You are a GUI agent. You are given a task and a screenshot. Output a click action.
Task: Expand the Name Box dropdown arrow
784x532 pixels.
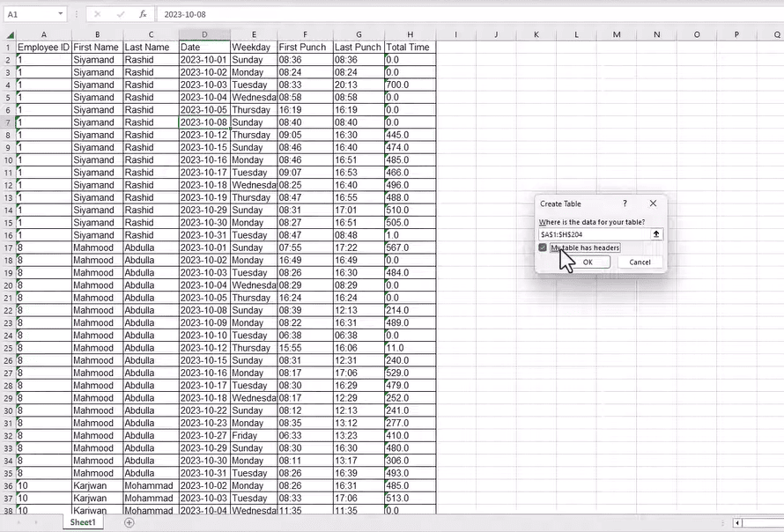click(60, 15)
